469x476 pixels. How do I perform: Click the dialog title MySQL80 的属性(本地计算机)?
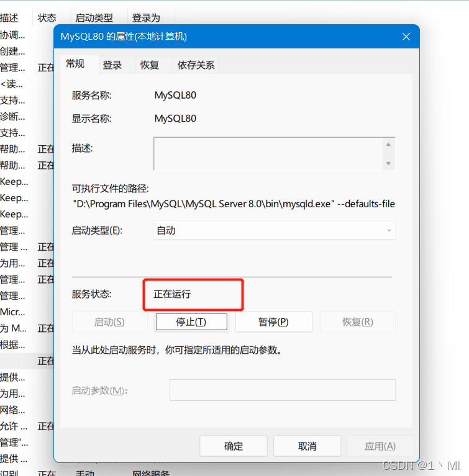point(124,37)
